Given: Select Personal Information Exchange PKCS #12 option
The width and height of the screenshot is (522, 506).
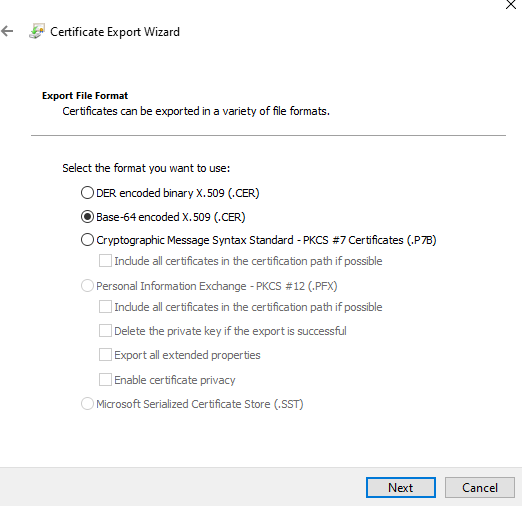Looking at the screenshot, I should tap(87, 286).
